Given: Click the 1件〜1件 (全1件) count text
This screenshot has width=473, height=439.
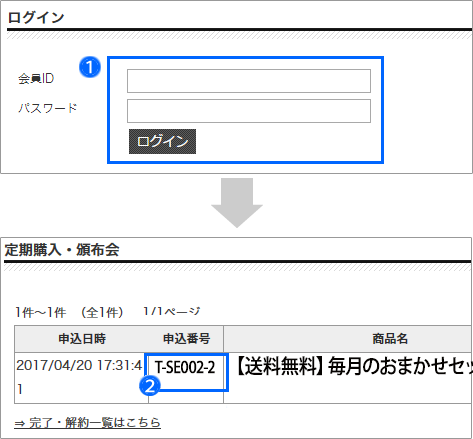Looking at the screenshot, I should point(69,312).
